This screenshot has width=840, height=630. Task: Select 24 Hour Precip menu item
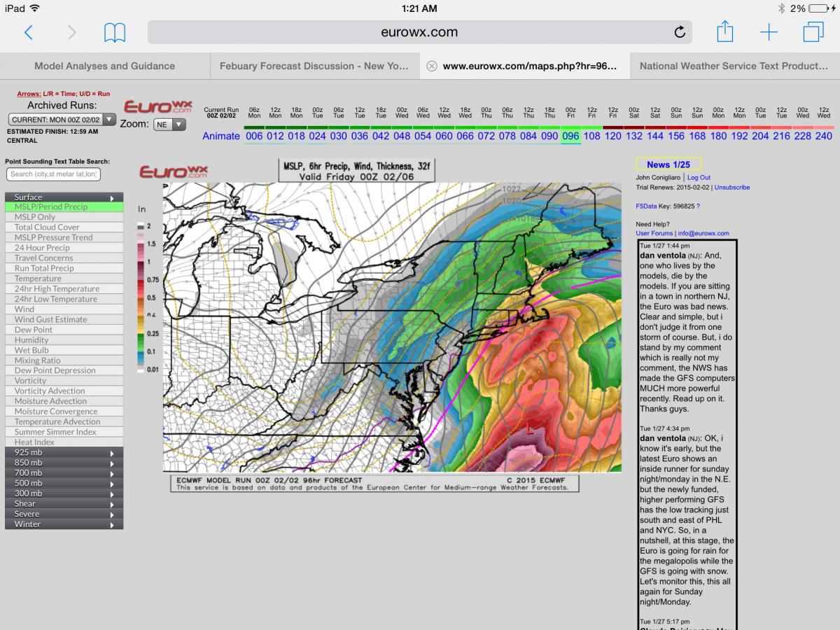[x=64, y=248]
